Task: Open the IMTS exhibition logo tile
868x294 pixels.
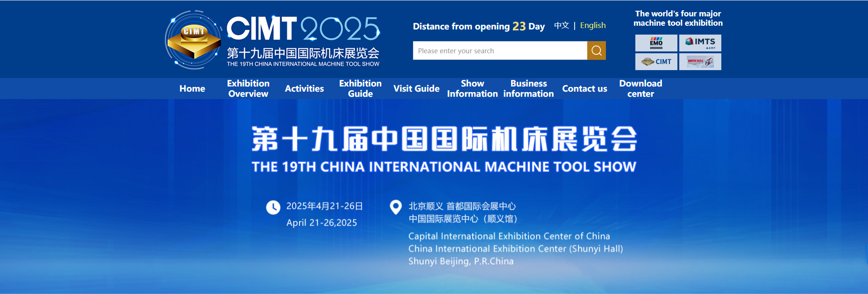Action: click(700, 43)
